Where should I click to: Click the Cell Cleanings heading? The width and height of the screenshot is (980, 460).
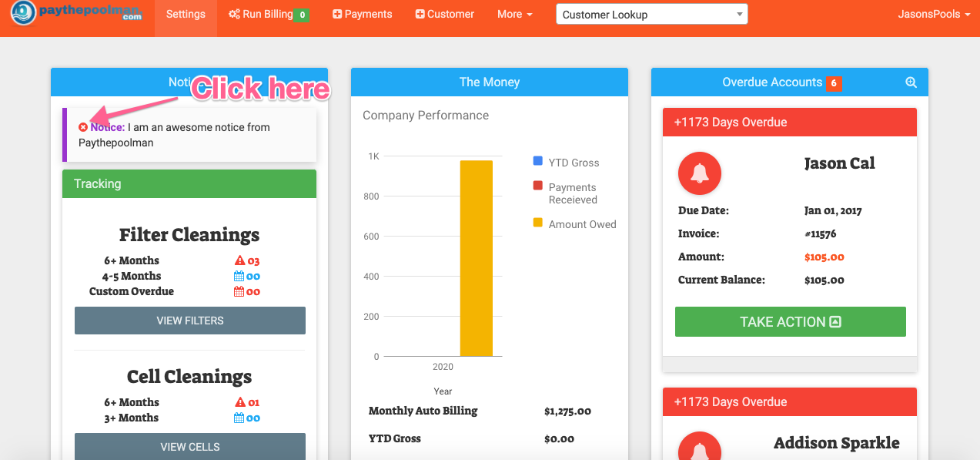pos(189,377)
